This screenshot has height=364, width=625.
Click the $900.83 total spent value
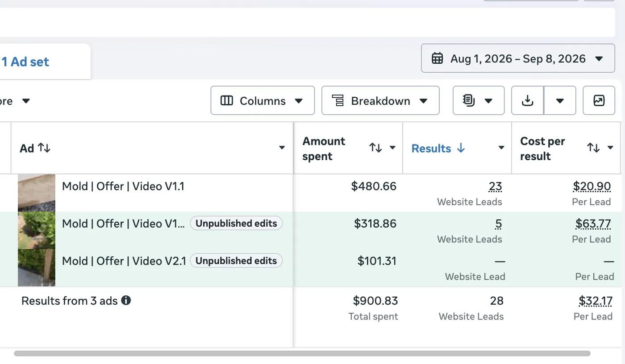coord(375,301)
